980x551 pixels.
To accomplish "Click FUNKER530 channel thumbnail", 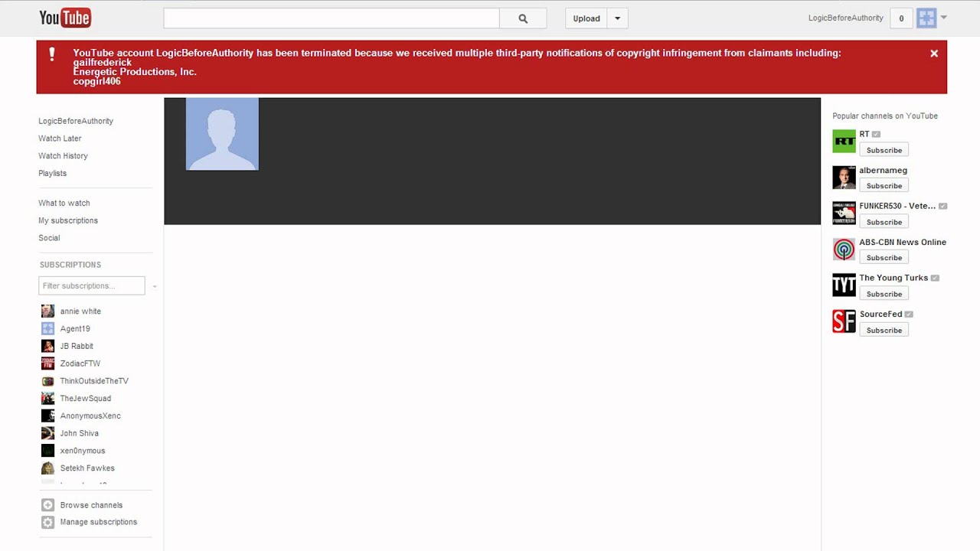I will pyautogui.click(x=844, y=213).
